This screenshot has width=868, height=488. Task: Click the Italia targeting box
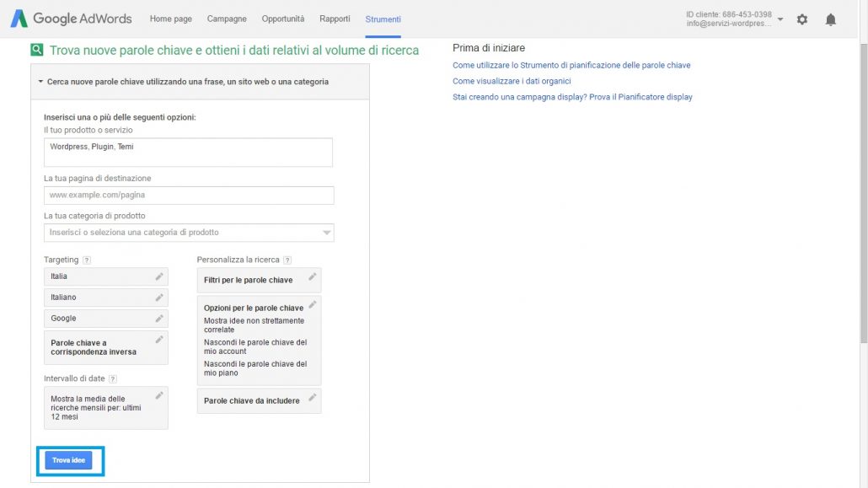(x=105, y=276)
